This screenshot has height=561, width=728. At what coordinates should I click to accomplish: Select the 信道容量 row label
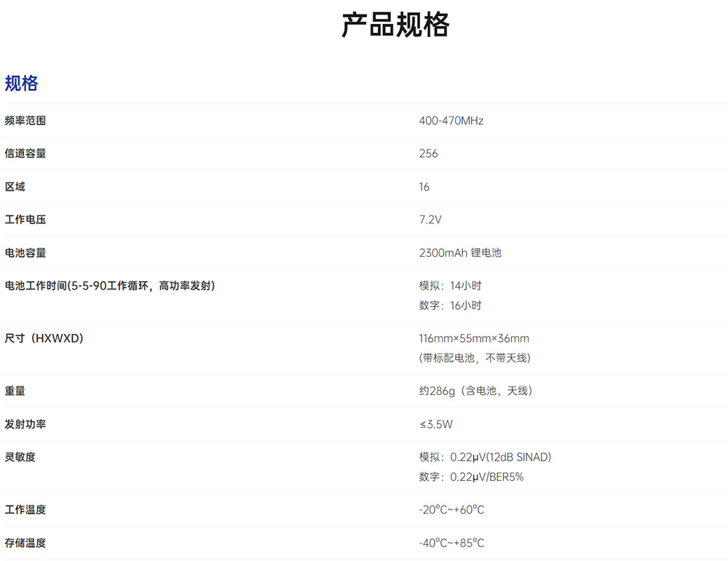tap(25, 154)
